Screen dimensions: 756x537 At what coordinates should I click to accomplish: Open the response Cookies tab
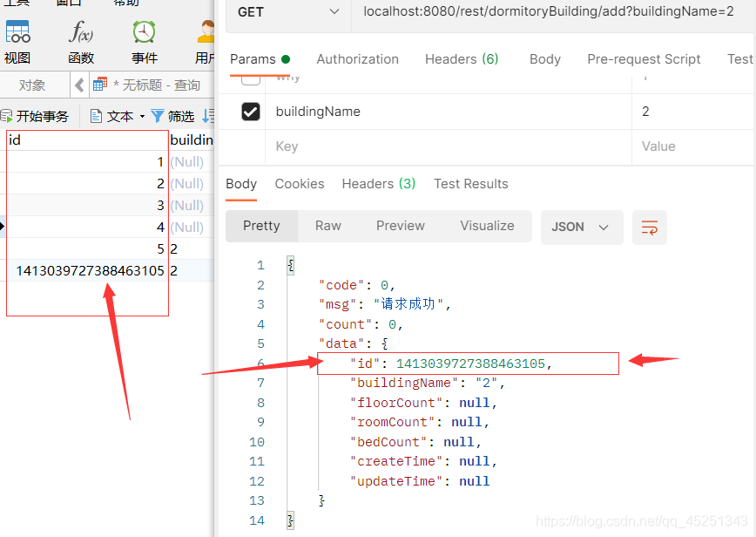point(300,184)
